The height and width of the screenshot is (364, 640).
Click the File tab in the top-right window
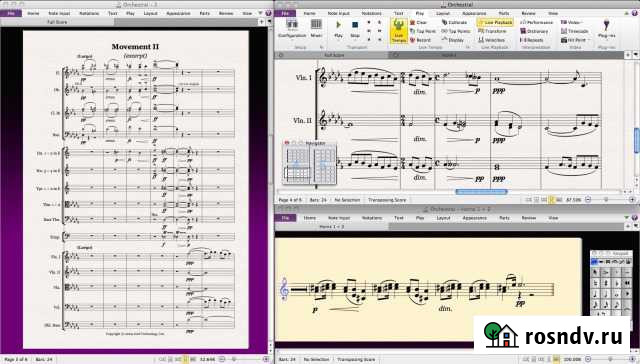point(285,13)
